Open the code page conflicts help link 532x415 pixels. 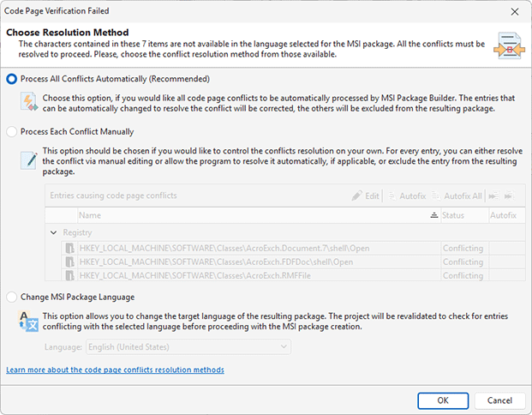point(115,370)
